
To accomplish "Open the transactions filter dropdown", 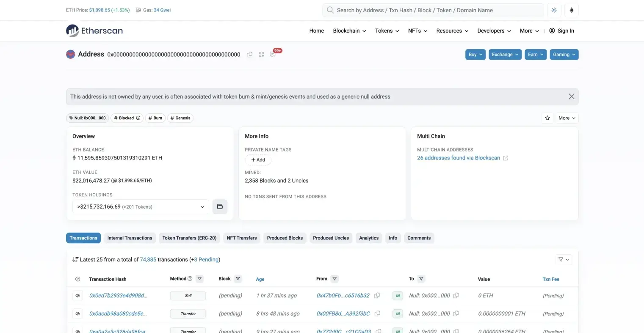I will (564, 259).
